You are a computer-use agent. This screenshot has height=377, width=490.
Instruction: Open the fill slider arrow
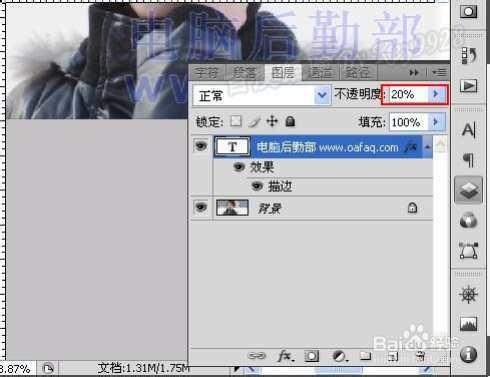coord(436,122)
